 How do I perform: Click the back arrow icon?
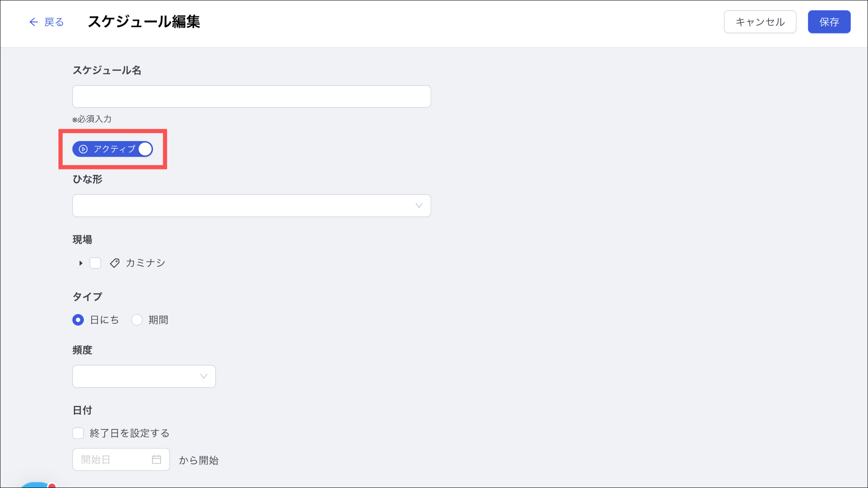33,22
